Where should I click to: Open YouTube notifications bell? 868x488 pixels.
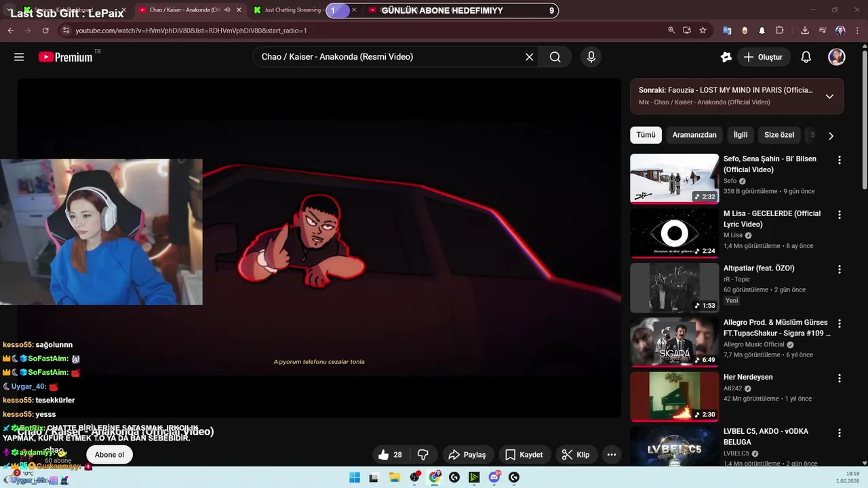[806, 57]
